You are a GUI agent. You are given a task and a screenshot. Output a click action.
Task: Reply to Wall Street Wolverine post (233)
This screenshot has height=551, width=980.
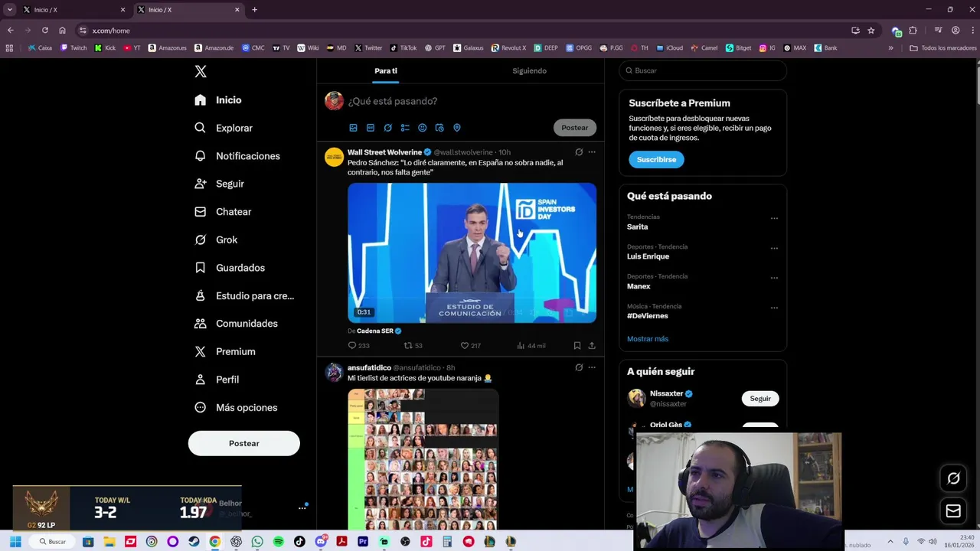358,346
